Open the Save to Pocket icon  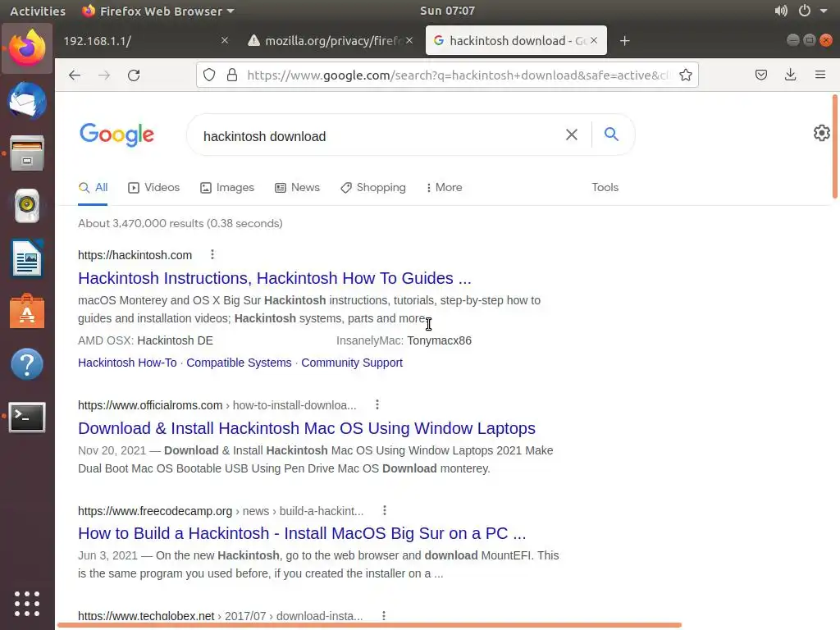tap(760, 75)
